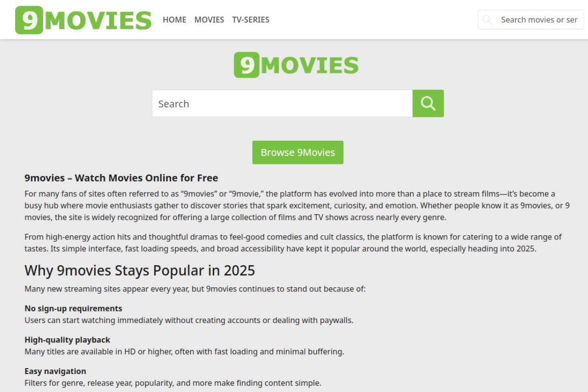Click the paragraph starting 'From high-energy action hits'

click(294, 243)
